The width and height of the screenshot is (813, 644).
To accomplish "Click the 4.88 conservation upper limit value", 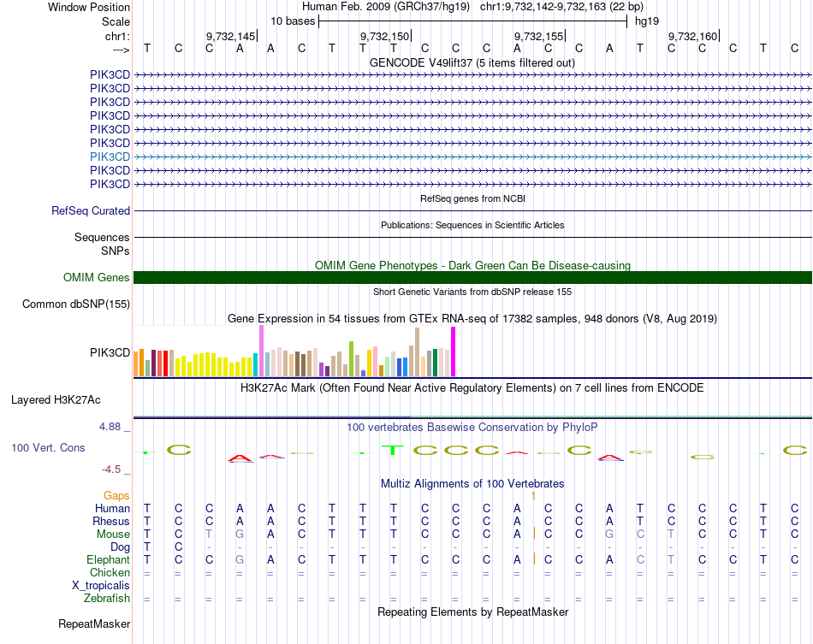I will click(x=110, y=427).
